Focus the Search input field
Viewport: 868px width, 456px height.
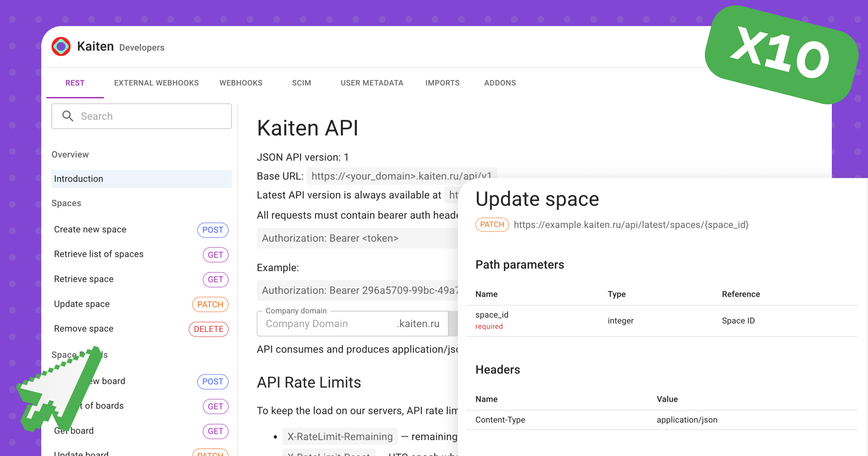141,116
